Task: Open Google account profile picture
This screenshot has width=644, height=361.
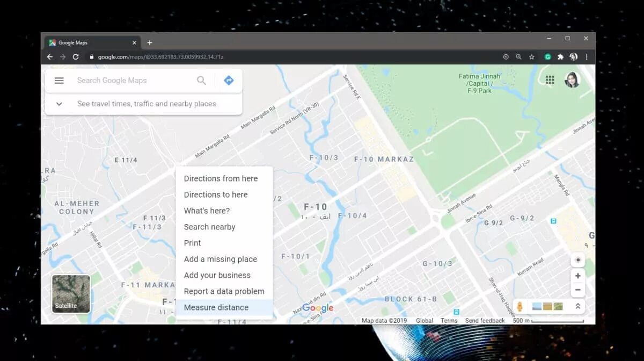Action: [572, 80]
